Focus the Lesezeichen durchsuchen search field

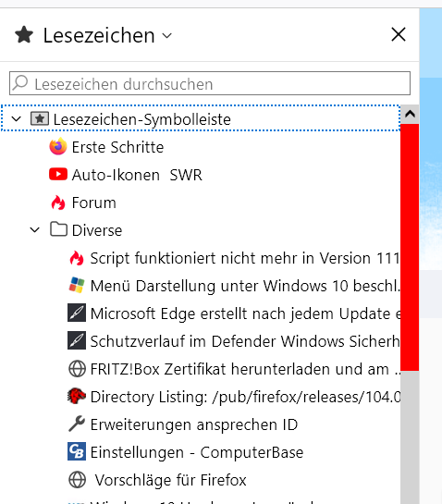[210, 83]
